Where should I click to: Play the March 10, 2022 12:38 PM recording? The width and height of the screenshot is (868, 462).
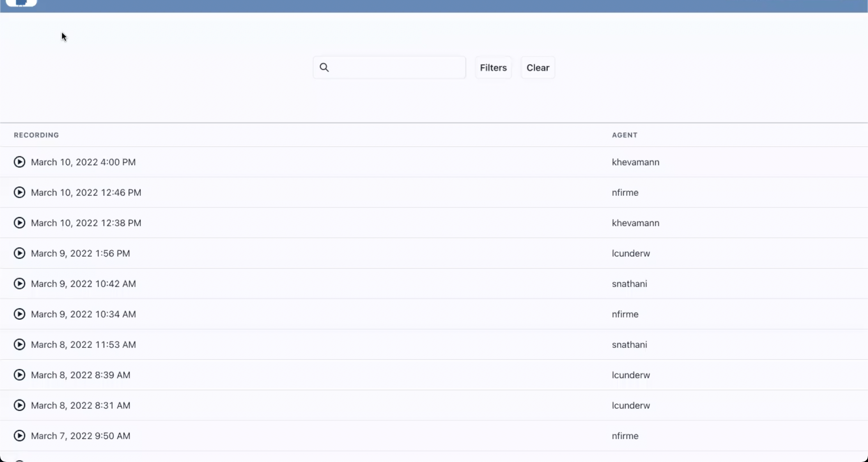(20, 223)
